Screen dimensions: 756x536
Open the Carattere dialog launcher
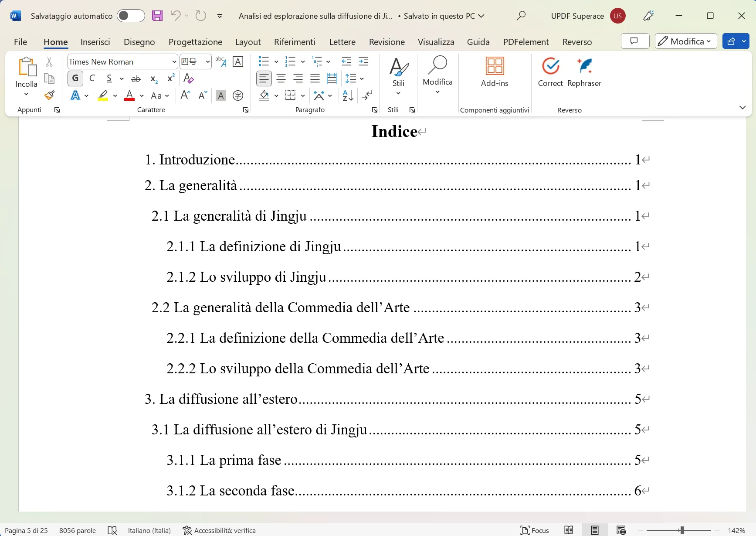point(246,110)
